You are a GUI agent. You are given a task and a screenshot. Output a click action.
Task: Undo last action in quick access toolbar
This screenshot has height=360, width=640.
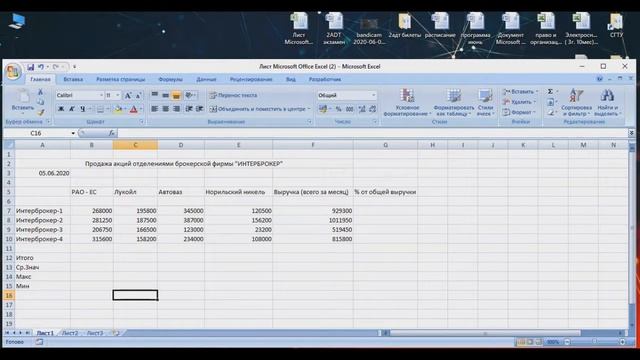click(41, 67)
